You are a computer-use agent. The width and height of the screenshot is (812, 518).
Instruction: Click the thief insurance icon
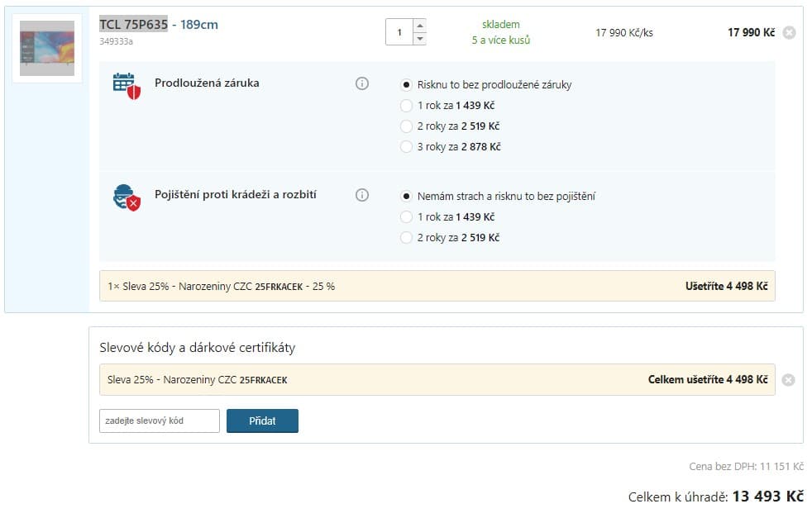(127, 197)
